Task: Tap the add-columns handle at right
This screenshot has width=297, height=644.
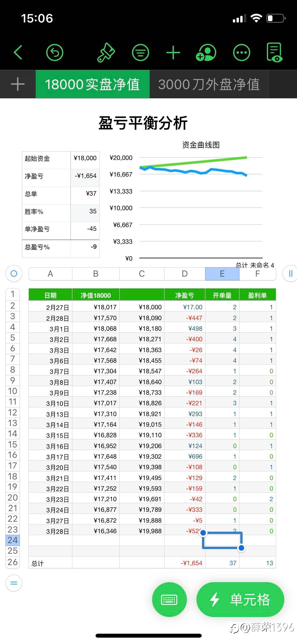Action: [x=290, y=273]
